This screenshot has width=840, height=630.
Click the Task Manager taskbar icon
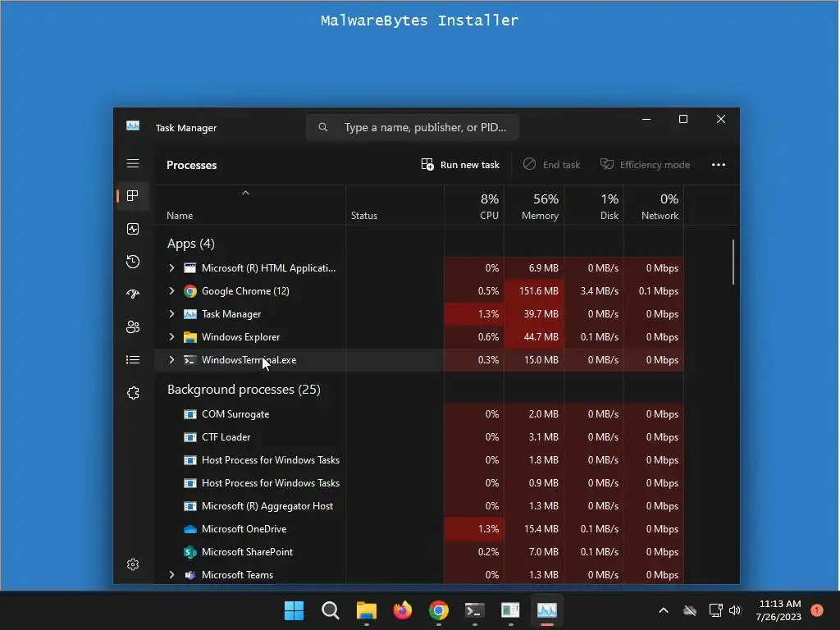point(547,610)
